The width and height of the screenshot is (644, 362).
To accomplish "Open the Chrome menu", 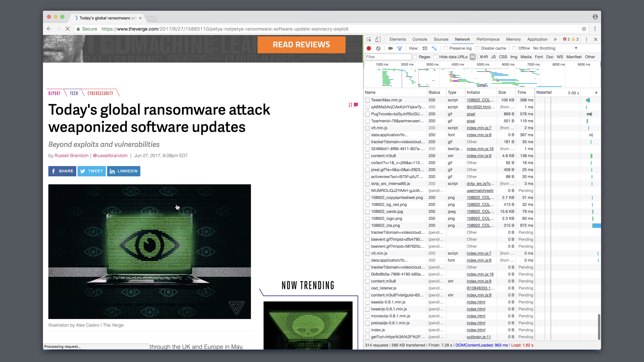I will [595, 29].
